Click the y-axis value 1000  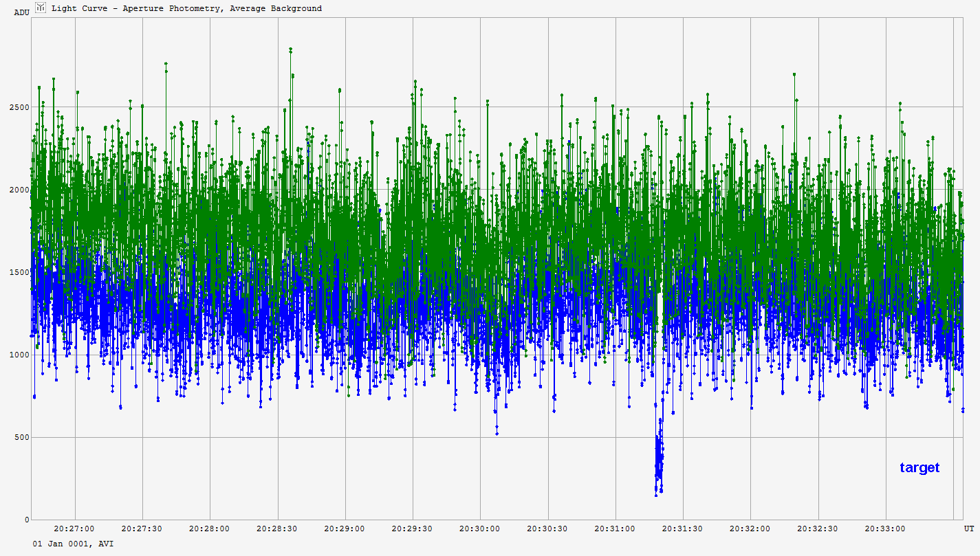(x=18, y=355)
